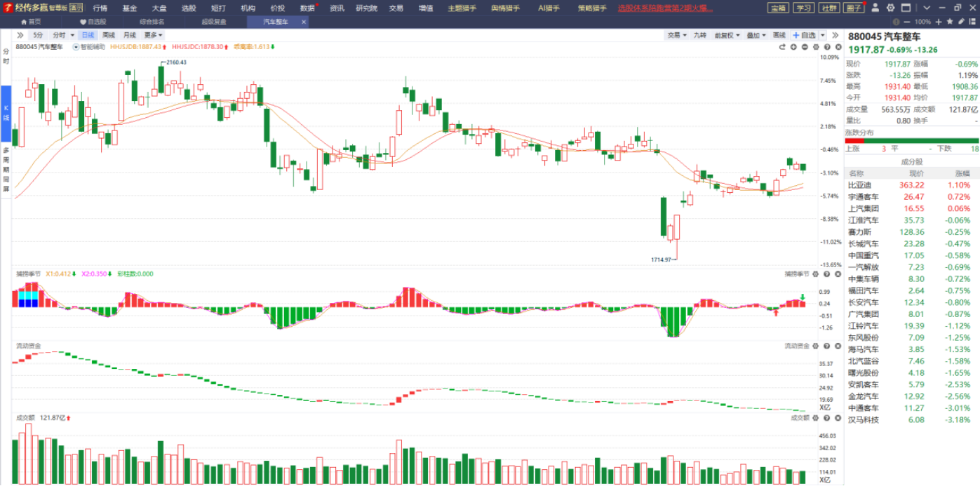
Task: Collapse the right panel with double-arrow
Action: point(835,35)
